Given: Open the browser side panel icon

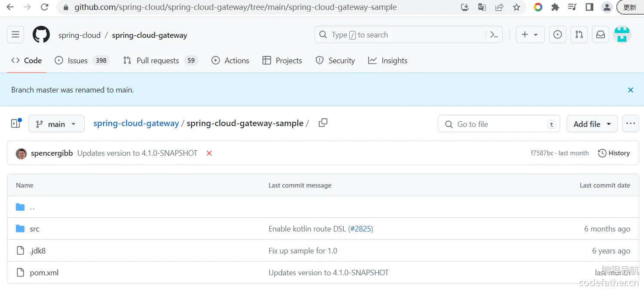Looking at the screenshot, I should pyautogui.click(x=589, y=7).
